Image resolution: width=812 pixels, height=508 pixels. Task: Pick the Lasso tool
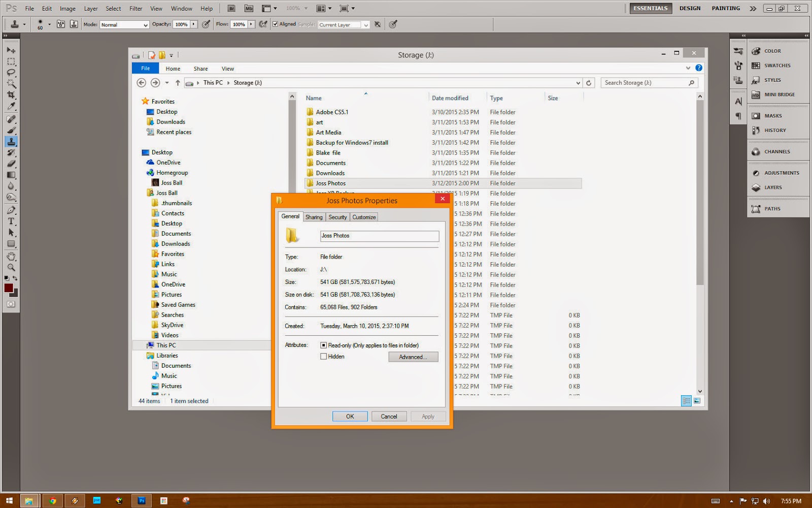click(11, 73)
